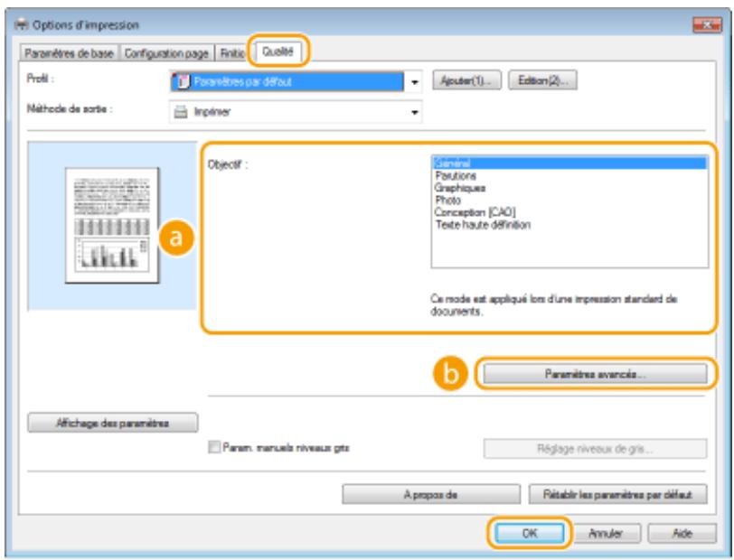
Task: Enable Param. manuels niveaux gris checkbox
Action: (214, 448)
